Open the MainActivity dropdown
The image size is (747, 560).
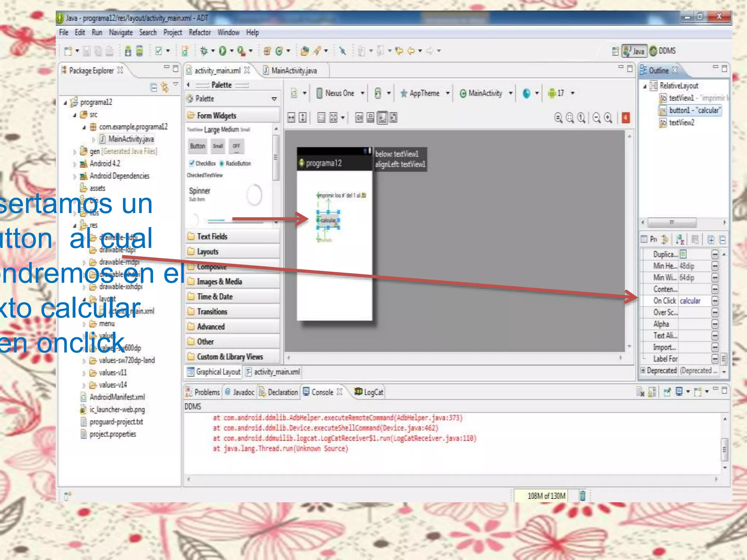[x=486, y=93]
